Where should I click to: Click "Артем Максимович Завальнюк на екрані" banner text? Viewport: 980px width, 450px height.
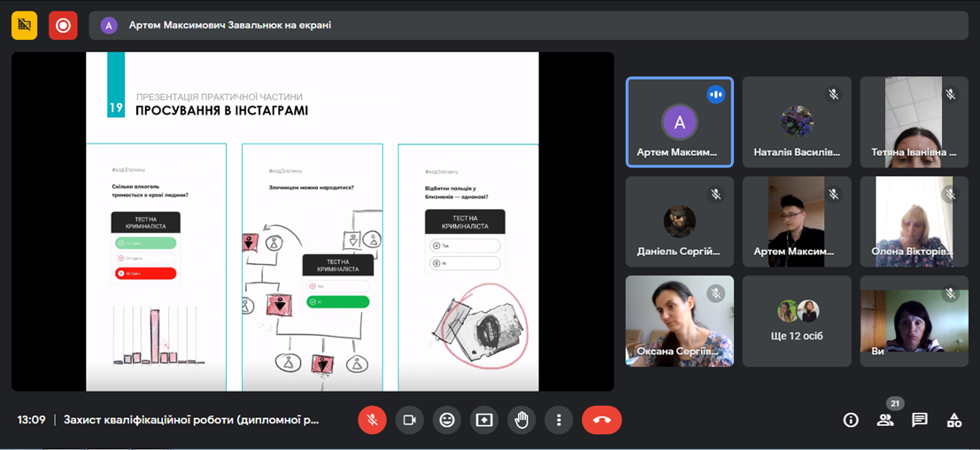coord(230,26)
